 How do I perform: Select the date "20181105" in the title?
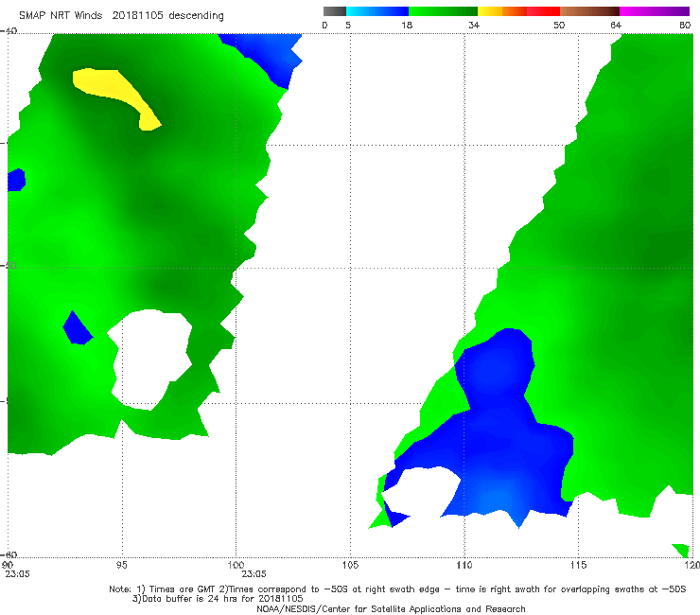pyautogui.click(x=138, y=15)
